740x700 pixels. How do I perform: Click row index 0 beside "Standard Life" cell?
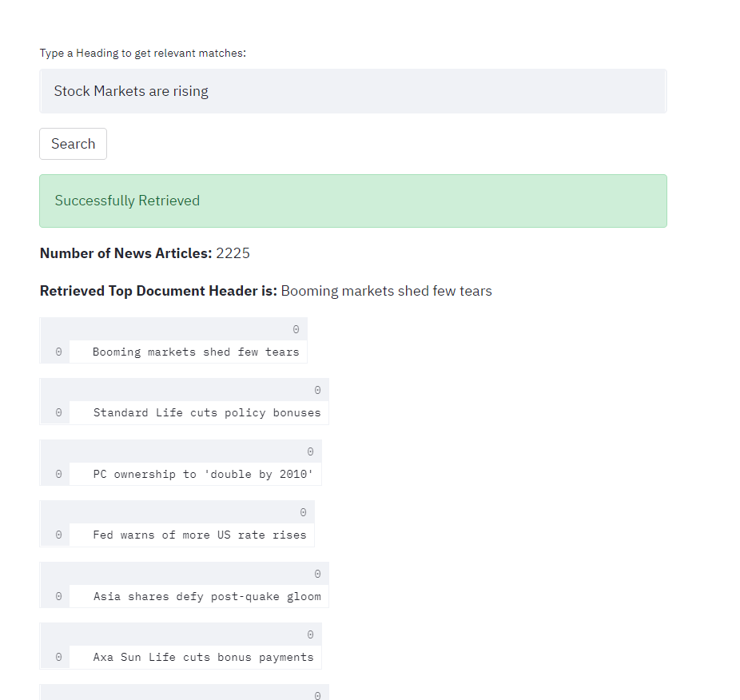coord(58,413)
